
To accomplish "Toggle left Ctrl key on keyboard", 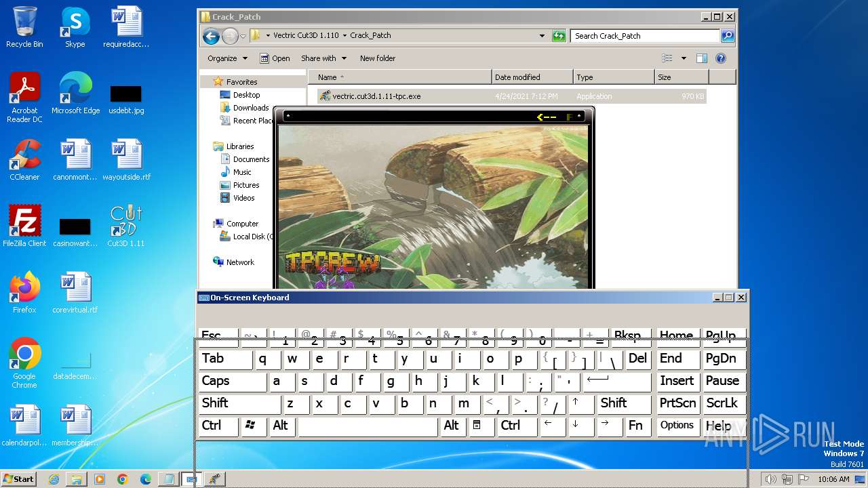I will tap(218, 426).
